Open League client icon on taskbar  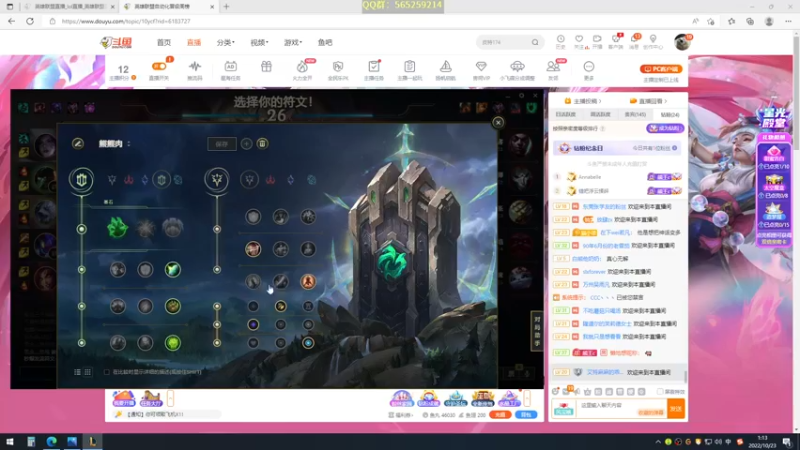click(x=92, y=441)
